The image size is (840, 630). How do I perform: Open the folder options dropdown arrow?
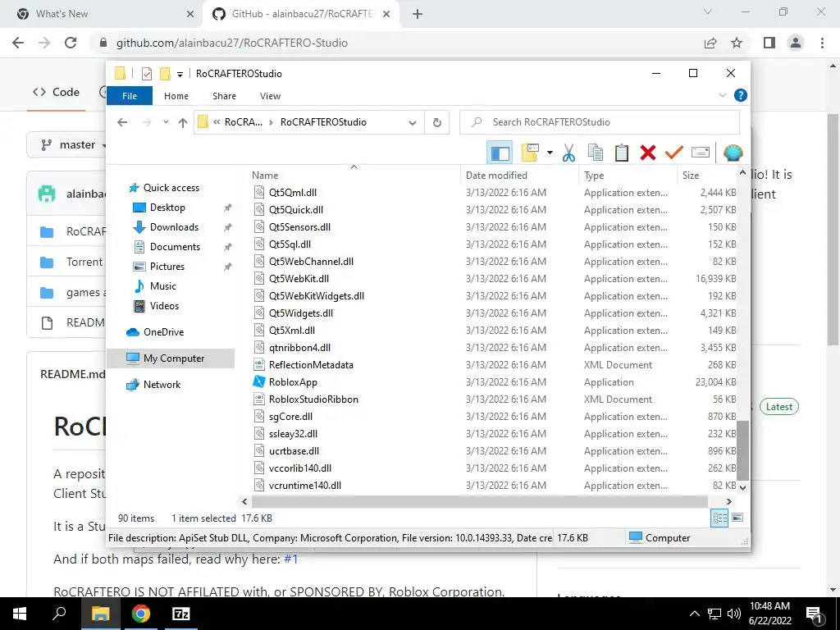click(x=550, y=153)
